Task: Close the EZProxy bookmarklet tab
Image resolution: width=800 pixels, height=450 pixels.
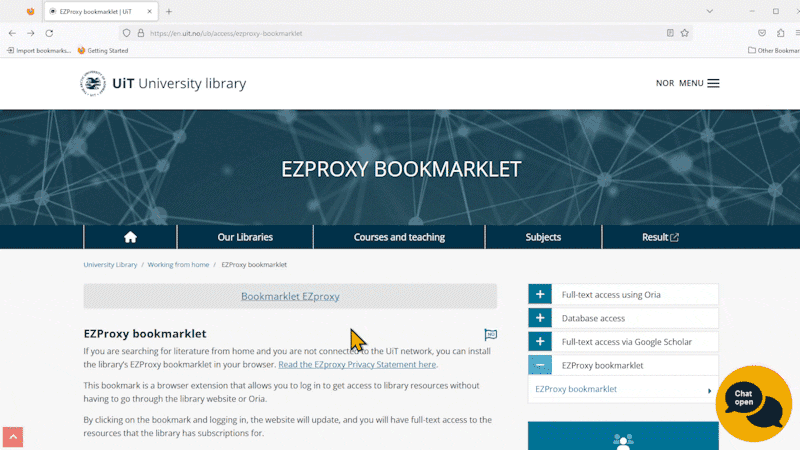Action: (149, 11)
